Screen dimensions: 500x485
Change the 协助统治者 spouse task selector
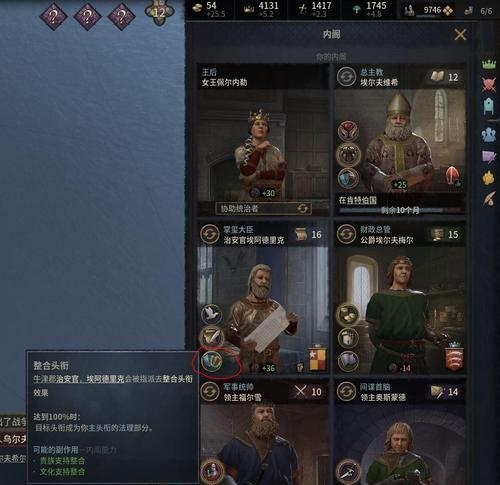(x=264, y=208)
